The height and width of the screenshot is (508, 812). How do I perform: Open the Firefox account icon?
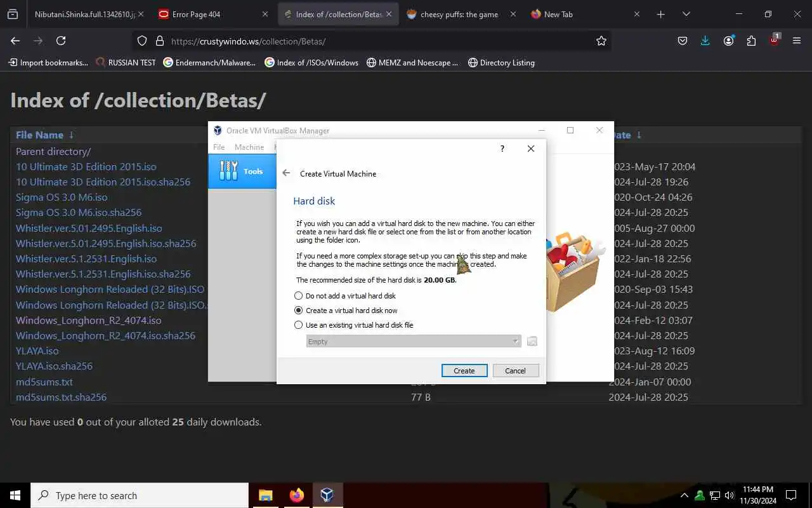728,41
